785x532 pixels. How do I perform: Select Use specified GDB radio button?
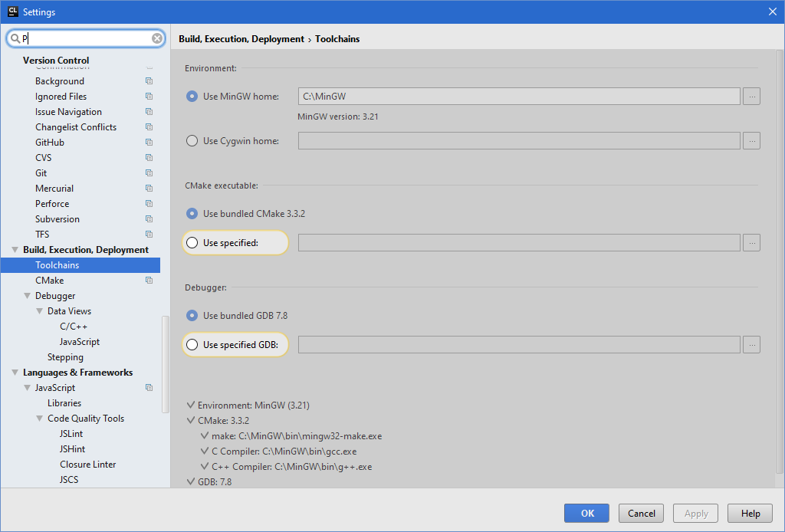[x=192, y=345]
